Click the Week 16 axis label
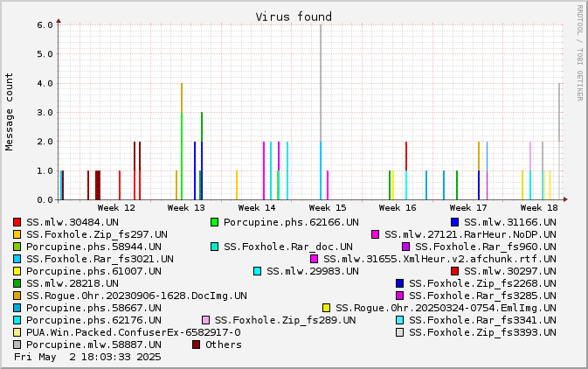This screenshot has height=369, width=588. click(x=398, y=208)
